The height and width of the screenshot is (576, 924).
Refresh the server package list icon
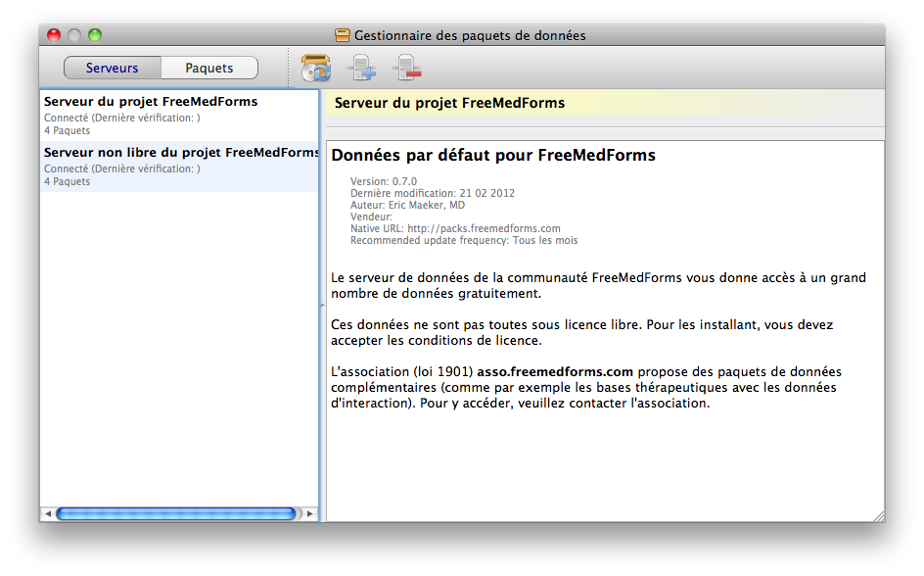tap(316, 68)
